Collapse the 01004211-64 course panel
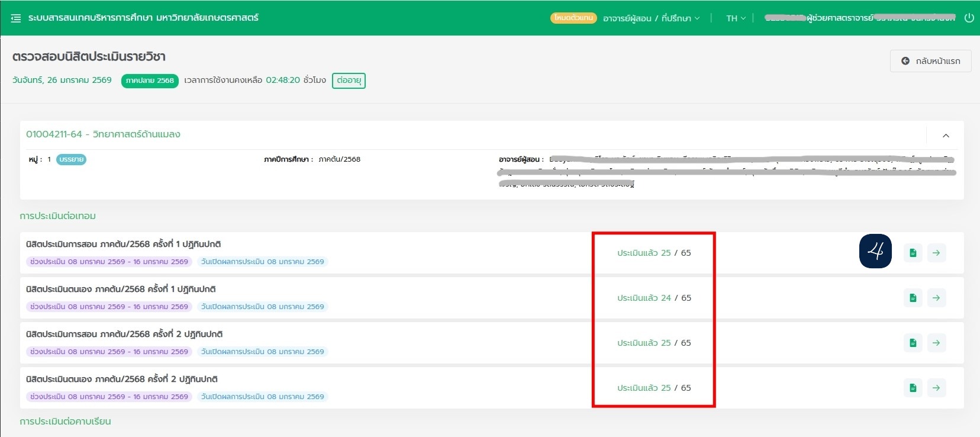980x437 pixels. click(946, 136)
